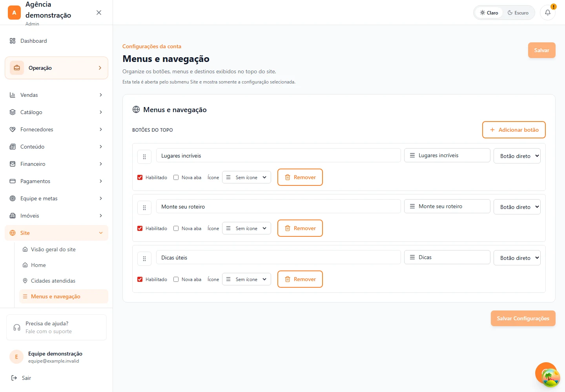Image resolution: width=565 pixels, height=392 pixels.
Task: Check Nova aba for Lugares incríveis
Action: coord(176,177)
